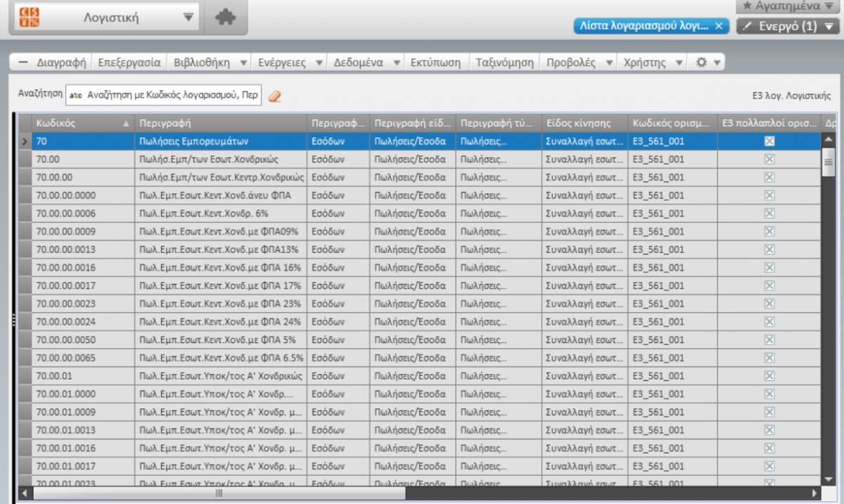The height and width of the screenshot is (504, 844).
Task: Click the puzzle piece add-ons icon
Action: 226,18
